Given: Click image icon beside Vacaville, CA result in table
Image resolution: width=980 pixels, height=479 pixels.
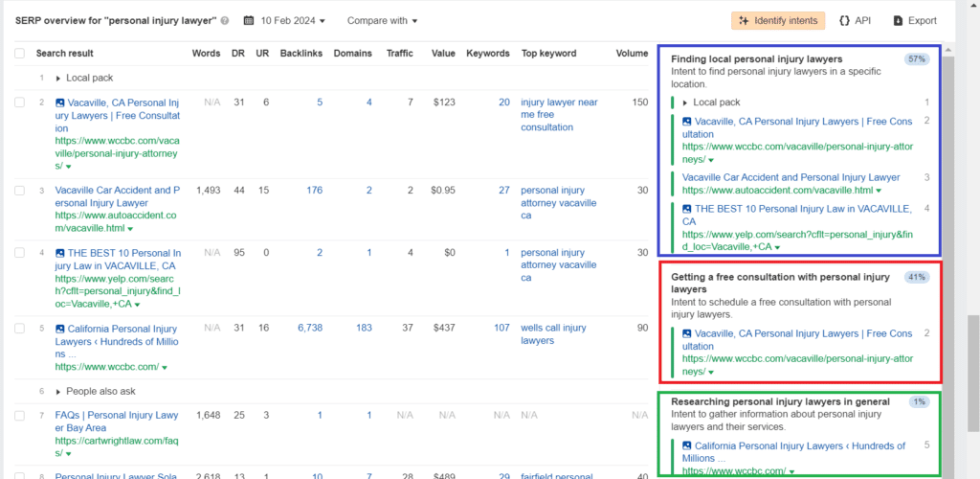Looking at the screenshot, I should click(60, 103).
